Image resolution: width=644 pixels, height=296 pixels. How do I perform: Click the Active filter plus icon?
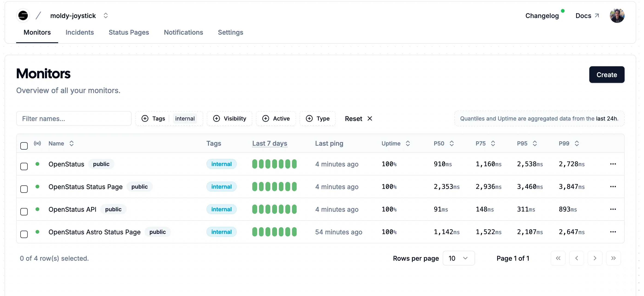[x=266, y=118]
